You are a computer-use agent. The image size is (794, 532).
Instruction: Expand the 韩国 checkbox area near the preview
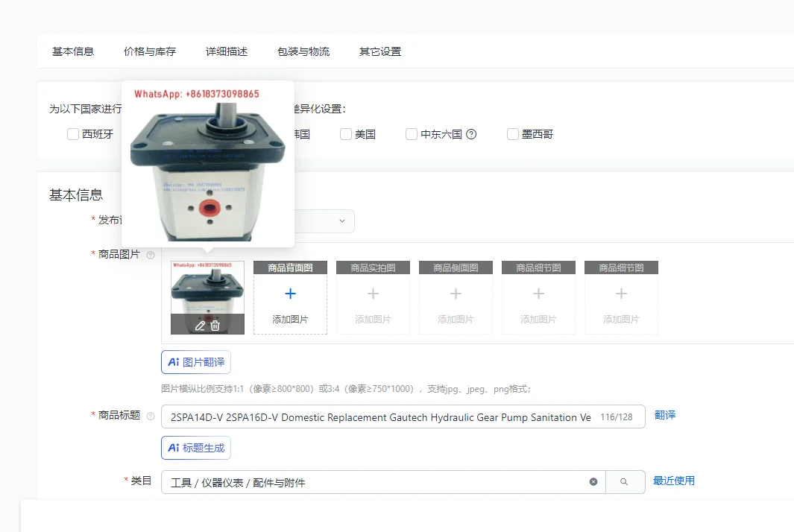(x=306, y=134)
